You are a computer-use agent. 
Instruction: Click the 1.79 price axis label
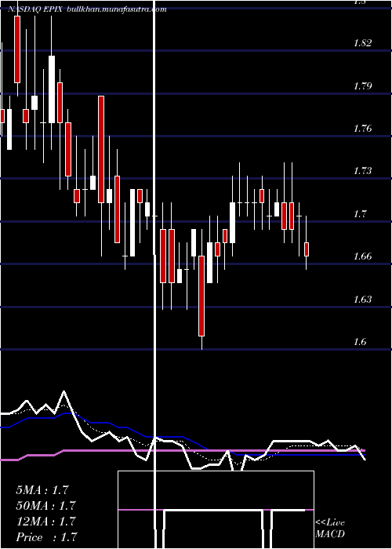tap(362, 85)
